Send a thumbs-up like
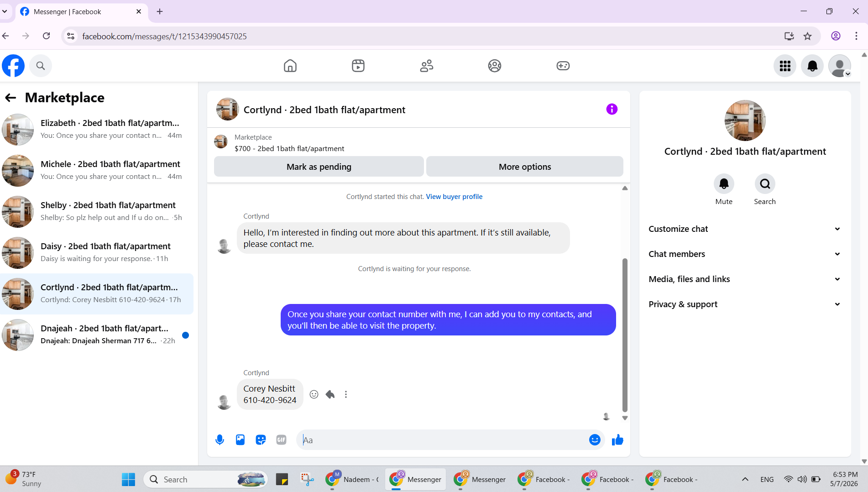 pos(617,440)
